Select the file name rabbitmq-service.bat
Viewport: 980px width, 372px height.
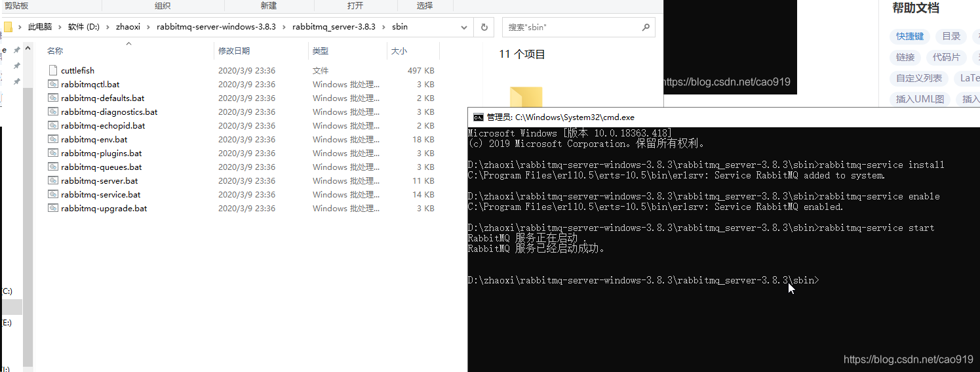[101, 194]
